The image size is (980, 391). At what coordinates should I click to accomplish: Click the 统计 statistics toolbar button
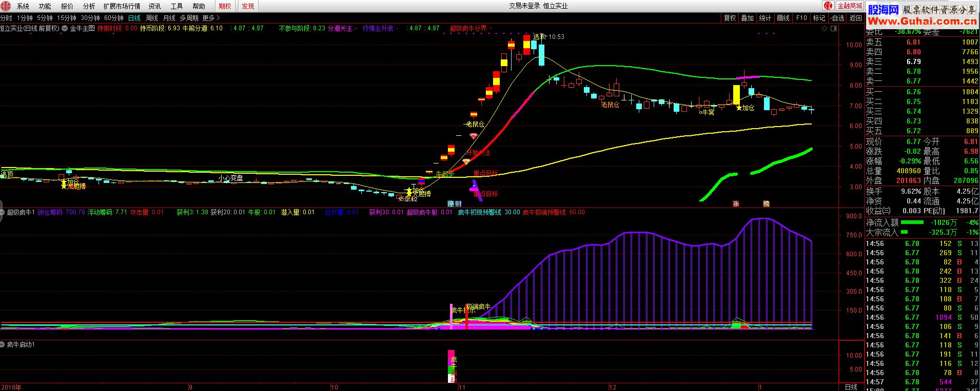765,18
